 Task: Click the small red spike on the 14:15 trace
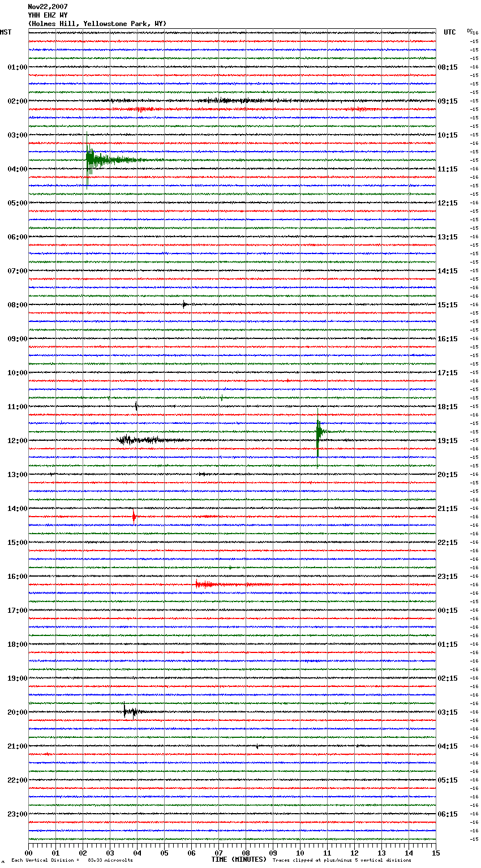[x=134, y=517]
